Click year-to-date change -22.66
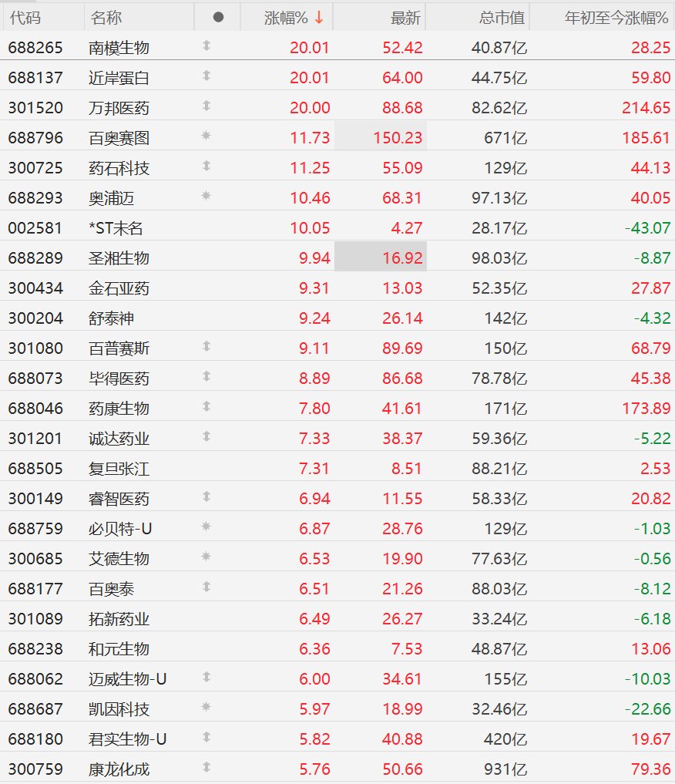The height and width of the screenshot is (784, 675). click(647, 709)
